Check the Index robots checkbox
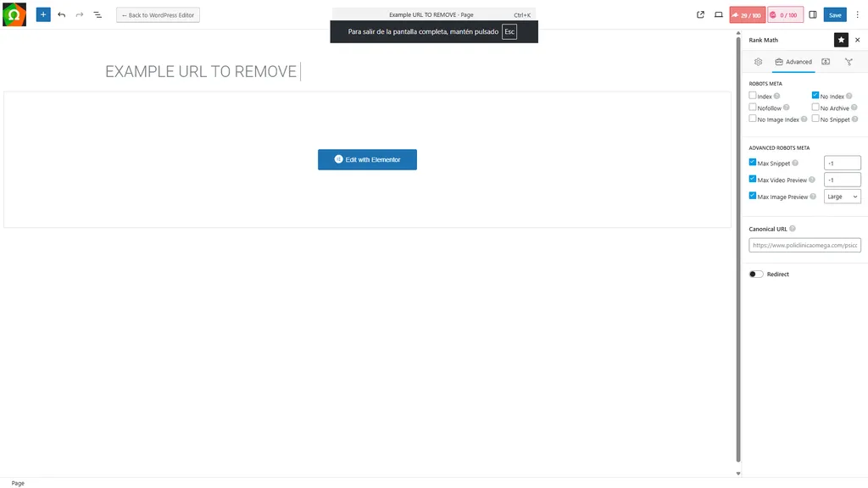This screenshot has height=488, width=868. click(753, 95)
